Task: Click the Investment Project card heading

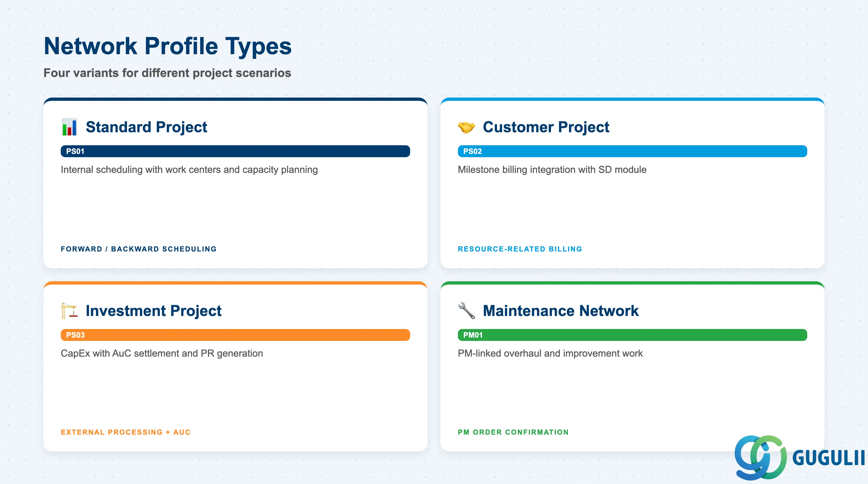Action: tap(154, 311)
